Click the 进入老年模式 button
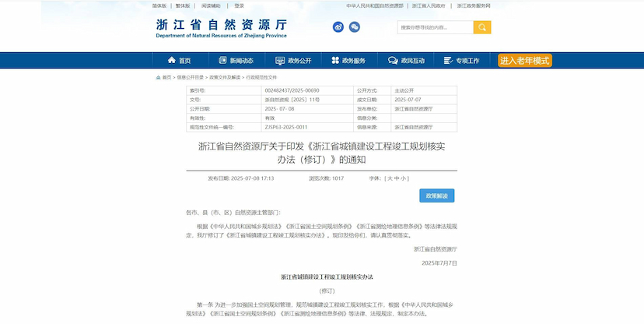The height and width of the screenshot is (324, 644). [525, 61]
